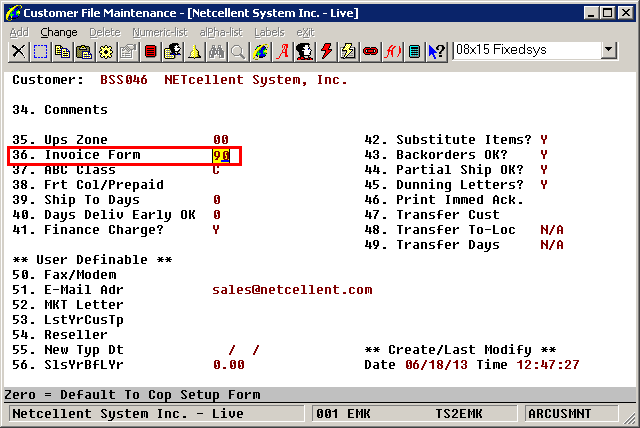Maximize the Customer File Maintenance window
The height and width of the screenshot is (428, 640).
point(607,13)
